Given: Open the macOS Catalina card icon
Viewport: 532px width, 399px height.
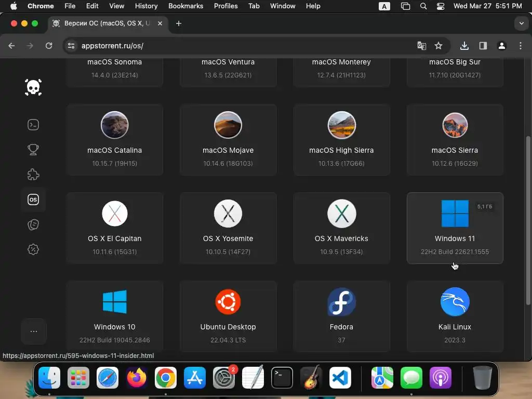Looking at the screenshot, I should coord(115,125).
